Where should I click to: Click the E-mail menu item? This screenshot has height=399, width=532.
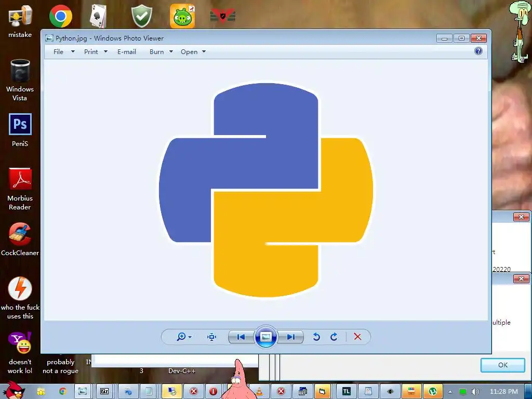pyautogui.click(x=127, y=51)
